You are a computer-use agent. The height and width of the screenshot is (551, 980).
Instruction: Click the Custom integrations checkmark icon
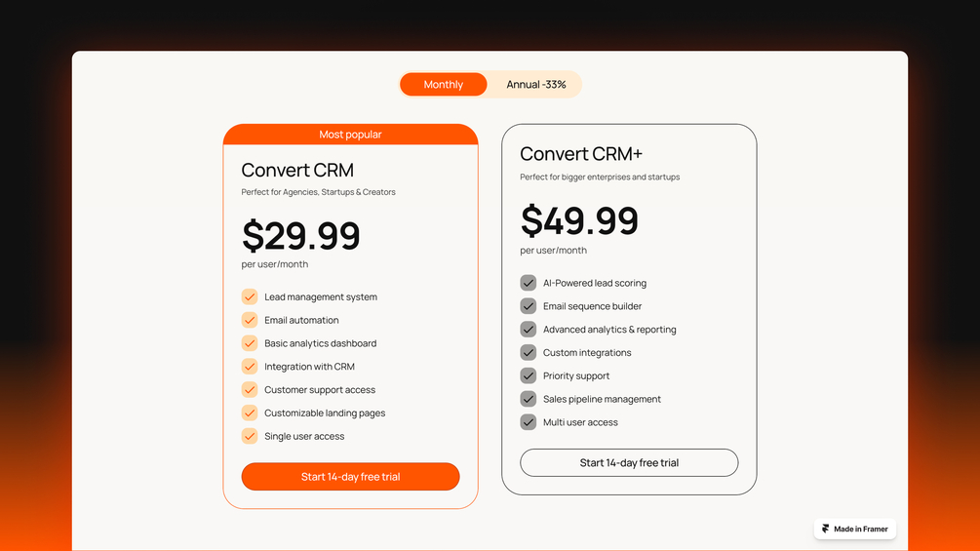(x=529, y=352)
